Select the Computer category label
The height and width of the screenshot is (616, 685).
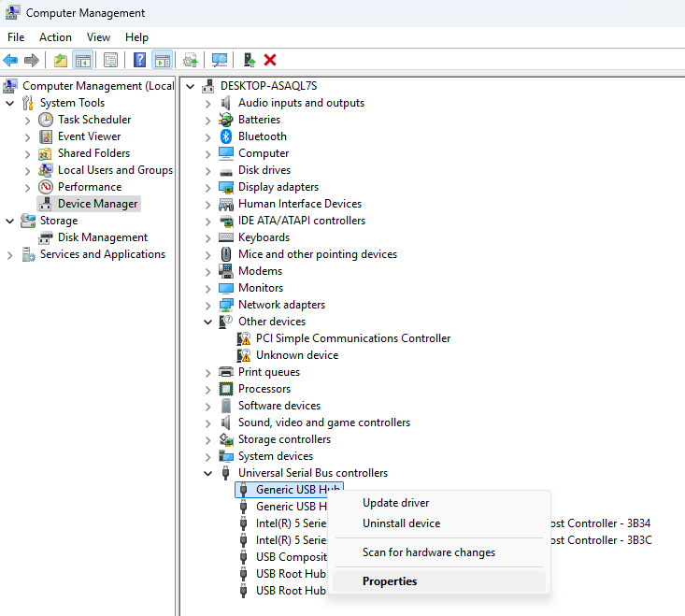264,153
